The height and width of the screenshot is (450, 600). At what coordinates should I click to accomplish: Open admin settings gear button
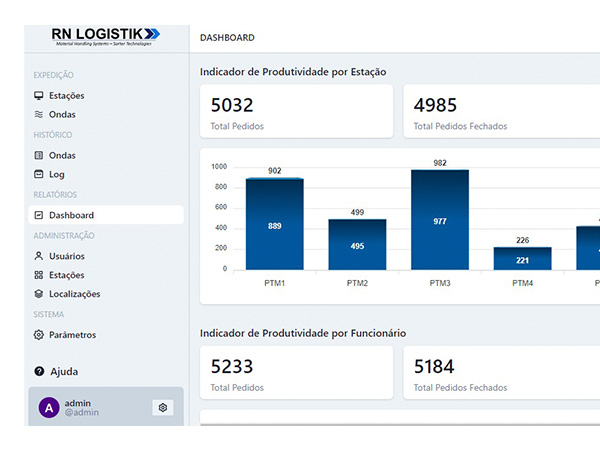click(163, 408)
